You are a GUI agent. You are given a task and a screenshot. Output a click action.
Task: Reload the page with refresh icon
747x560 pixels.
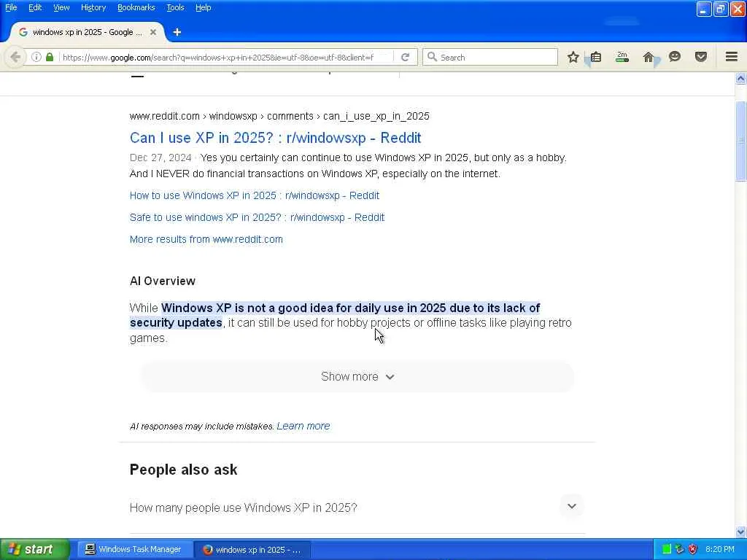(x=406, y=57)
